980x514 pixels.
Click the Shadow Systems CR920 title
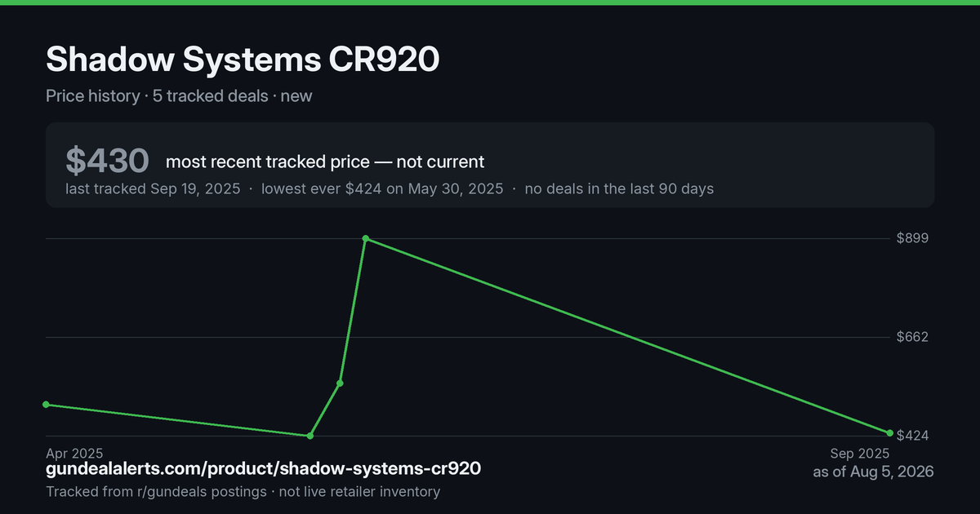click(x=243, y=60)
